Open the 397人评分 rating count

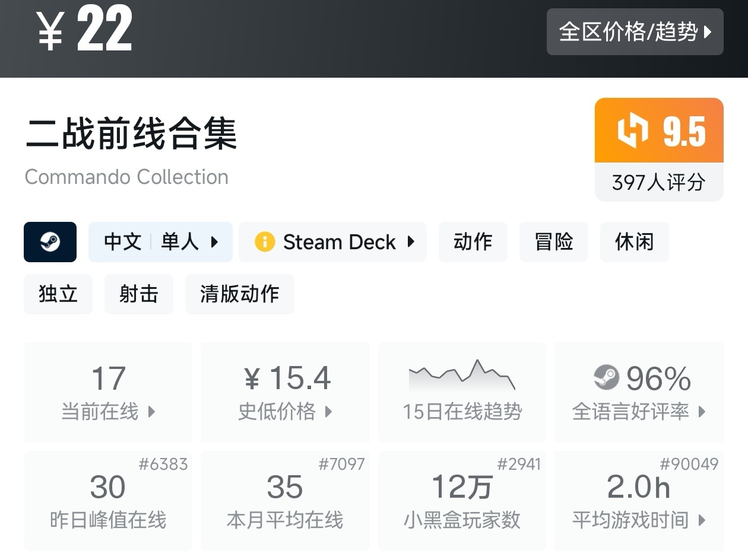tap(658, 182)
